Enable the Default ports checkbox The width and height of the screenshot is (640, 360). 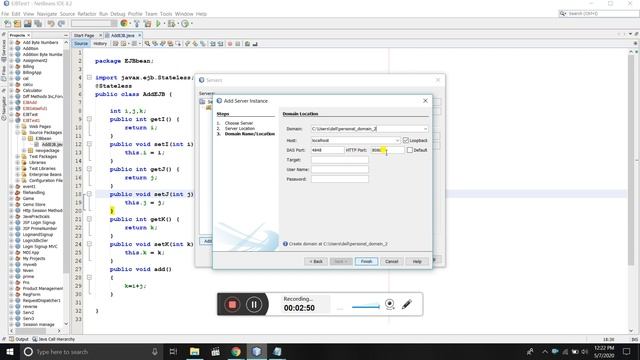[410, 150]
